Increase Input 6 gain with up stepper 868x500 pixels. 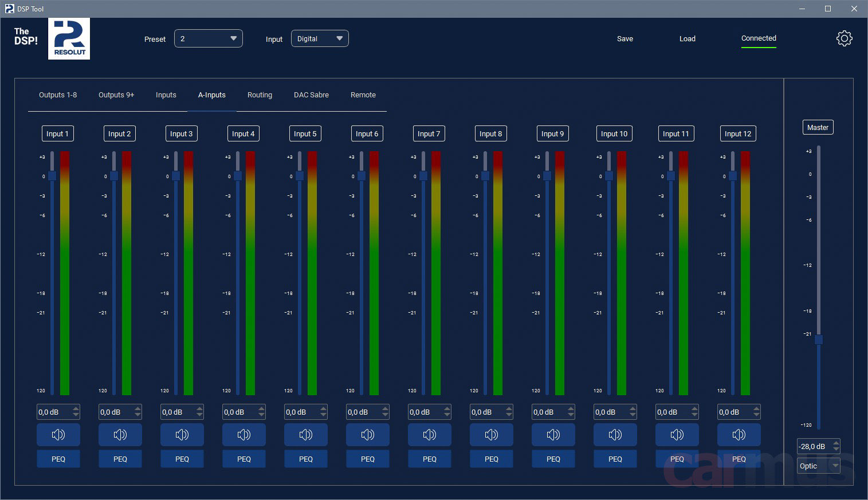[386, 409]
